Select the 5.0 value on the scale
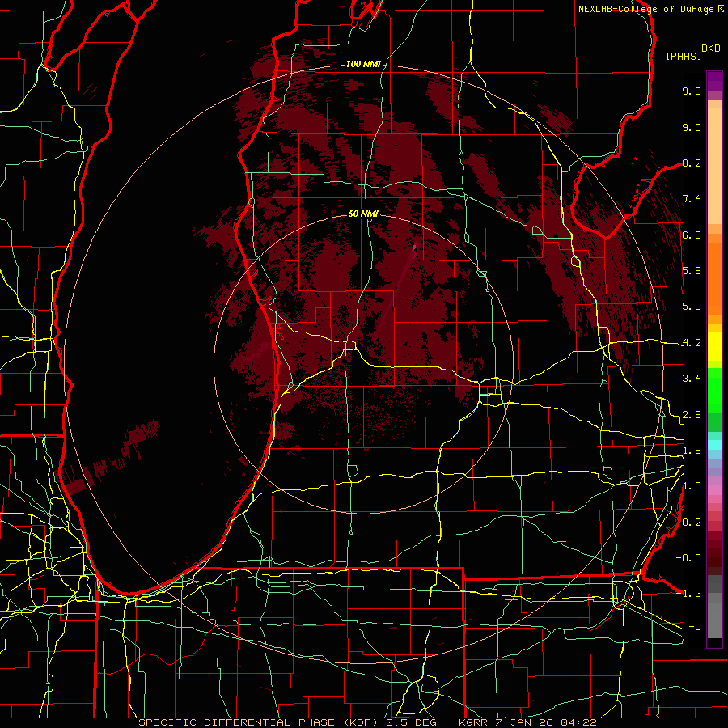The height and width of the screenshot is (728, 728). [692, 307]
